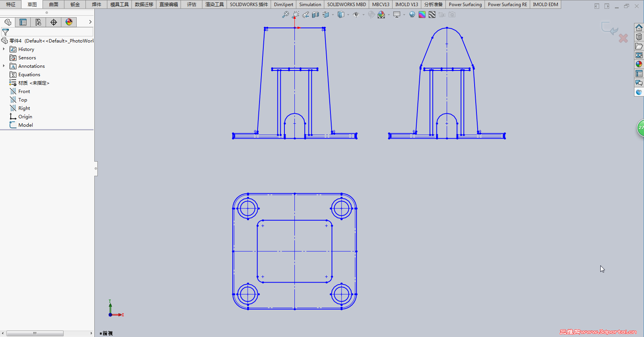Open the SOLIDWORKS 插件 tab
The width and height of the screenshot is (644, 337).
pos(249,5)
